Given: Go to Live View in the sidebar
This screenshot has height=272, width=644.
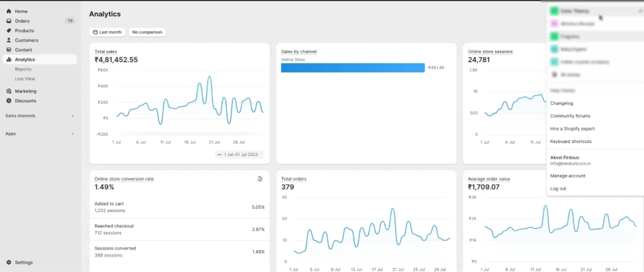Looking at the screenshot, I should pos(25,79).
